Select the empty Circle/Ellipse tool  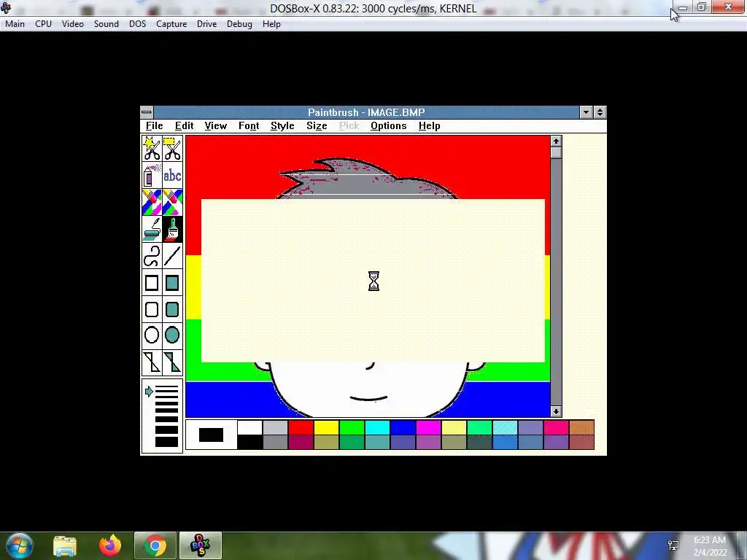click(152, 335)
